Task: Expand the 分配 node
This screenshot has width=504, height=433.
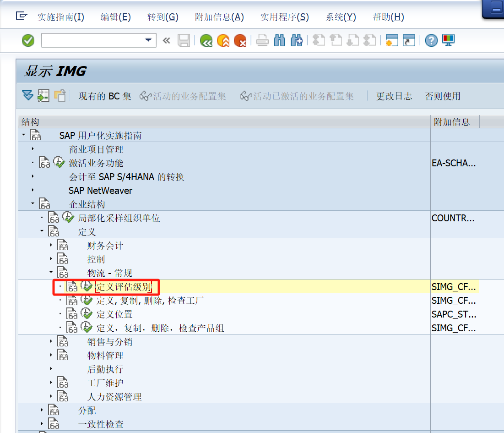Action: click(x=42, y=410)
